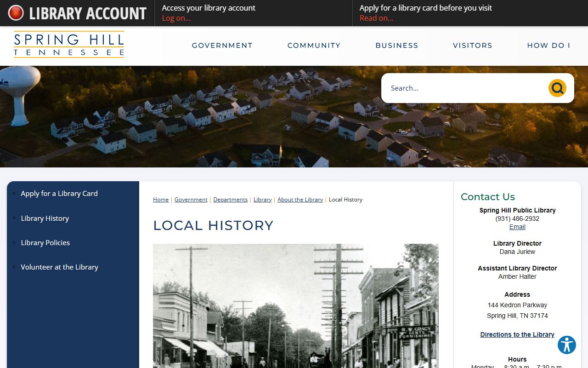Open Volunteer at the Library sidebar link
Image resolution: width=588 pixels, height=368 pixels.
click(59, 267)
